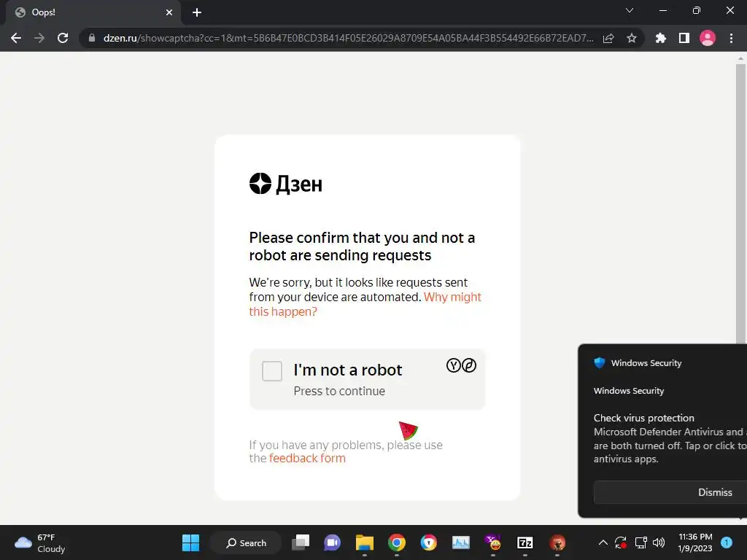Open the Yahoo Messenger taskbar icon

tap(493, 542)
